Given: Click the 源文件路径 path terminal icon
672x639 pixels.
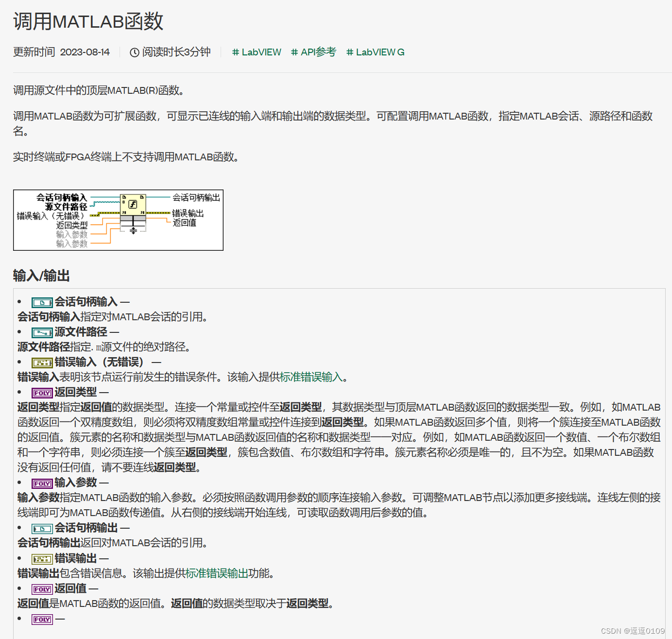Looking at the screenshot, I should tap(42, 333).
